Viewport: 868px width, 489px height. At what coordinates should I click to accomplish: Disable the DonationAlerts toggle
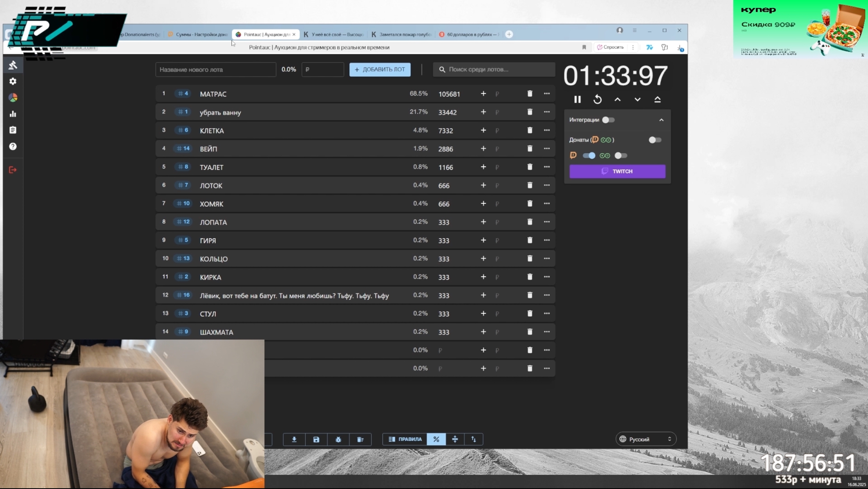(589, 156)
